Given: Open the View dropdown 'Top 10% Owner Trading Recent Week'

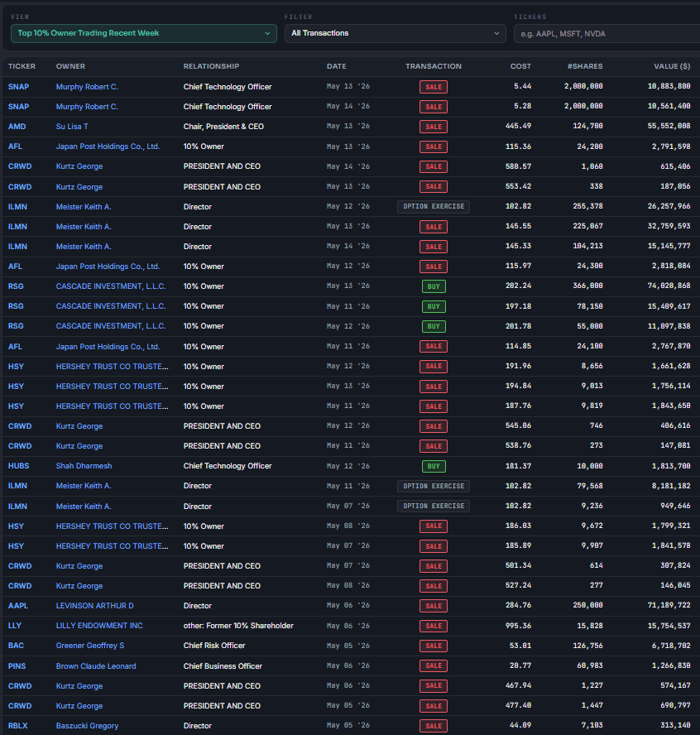Looking at the screenshot, I should (x=143, y=33).
